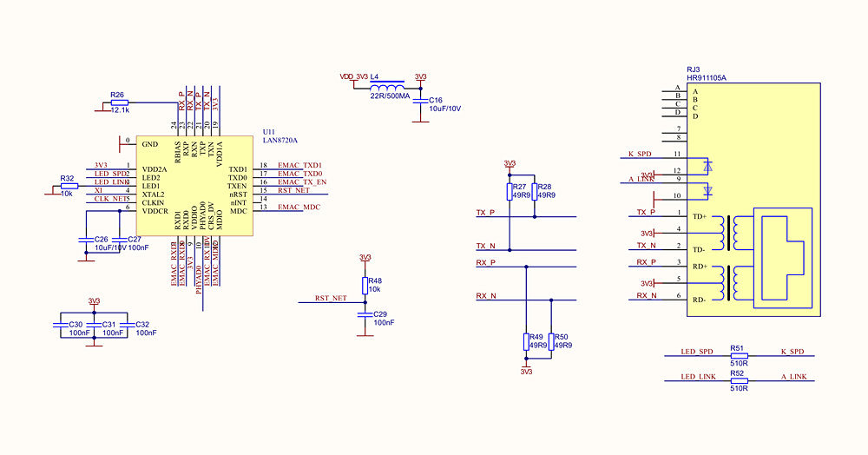Click the nRST pin label on U11
This screenshot has width=868, height=455.
coord(238,195)
